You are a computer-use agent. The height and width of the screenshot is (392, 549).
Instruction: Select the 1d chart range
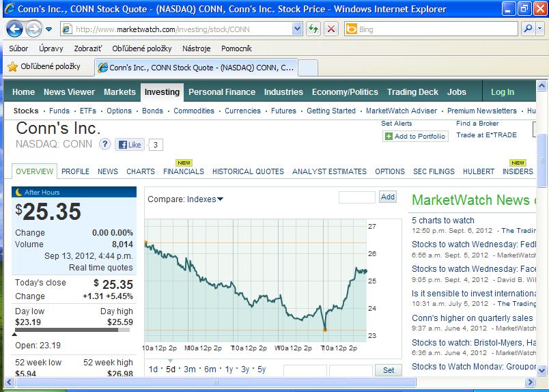coord(153,369)
